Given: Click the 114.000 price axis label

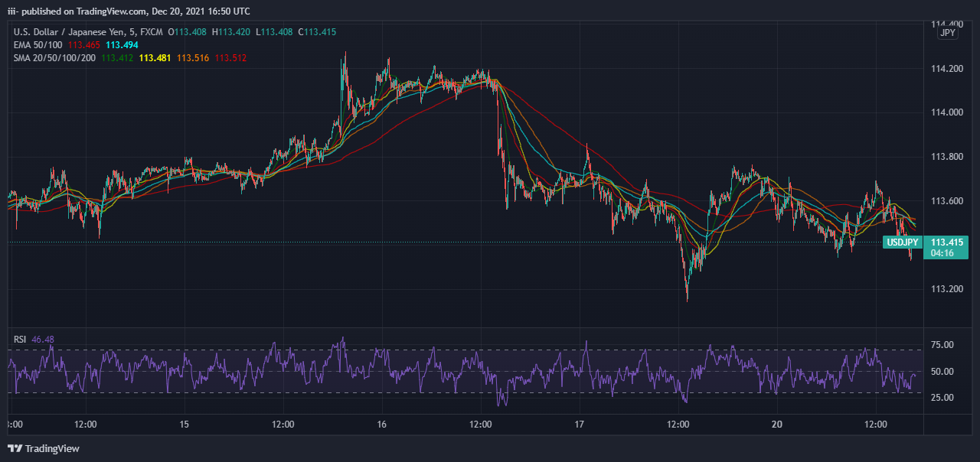Looking at the screenshot, I should tap(946, 112).
